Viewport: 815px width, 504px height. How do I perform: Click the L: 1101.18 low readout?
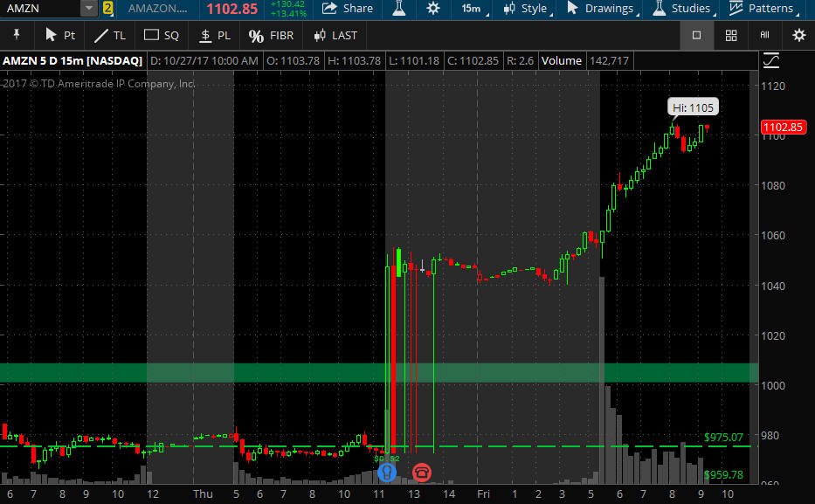point(414,61)
